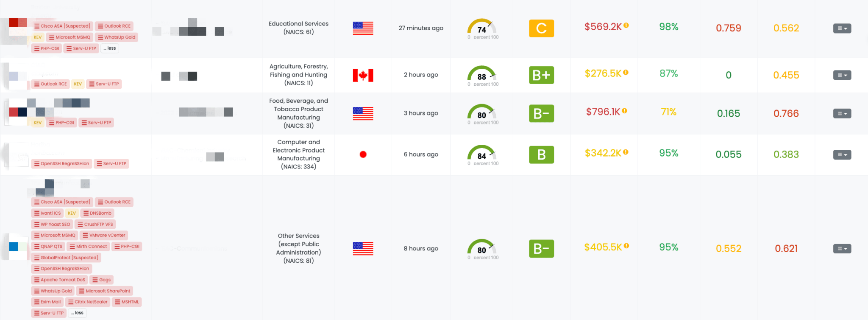Collapse tag list via "less" after MSHTML row

pos(77,313)
